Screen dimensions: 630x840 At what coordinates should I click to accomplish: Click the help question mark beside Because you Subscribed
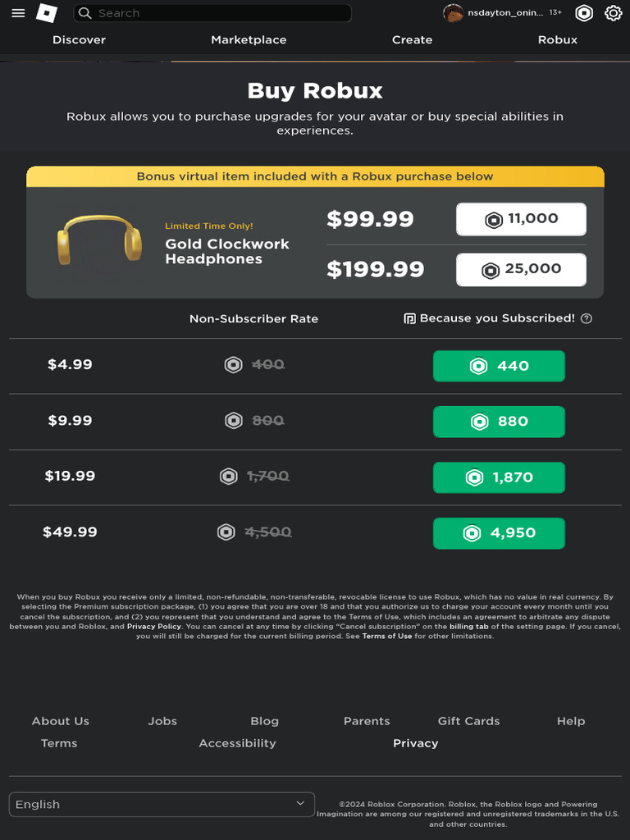587,318
